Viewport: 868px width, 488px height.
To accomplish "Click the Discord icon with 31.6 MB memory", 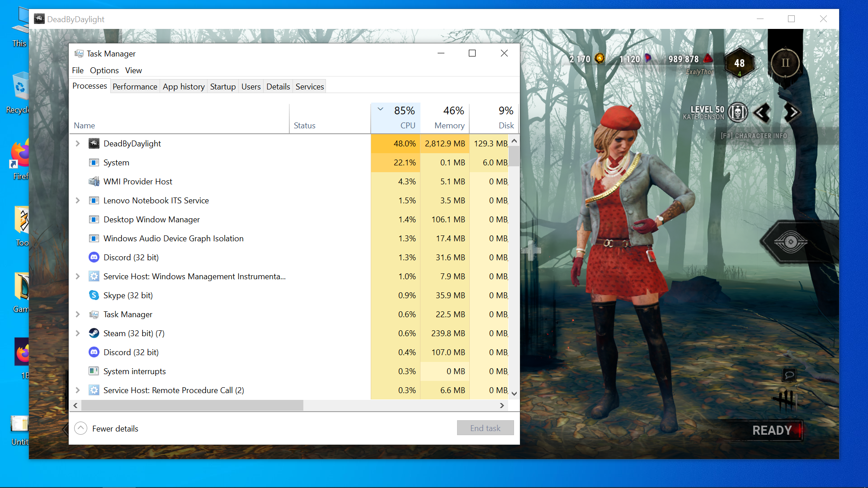I will pyautogui.click(x=94, y=258).
